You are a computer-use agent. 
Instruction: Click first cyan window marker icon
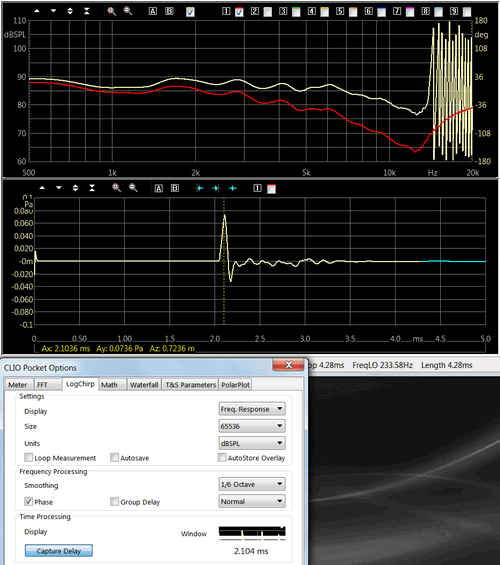199,188
